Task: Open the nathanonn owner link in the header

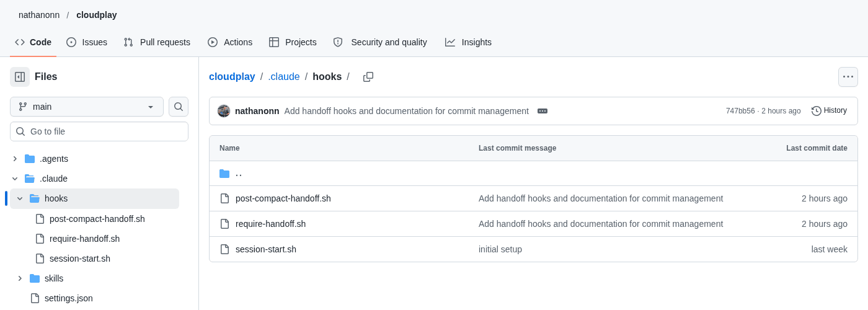Action: click(39, 15)
